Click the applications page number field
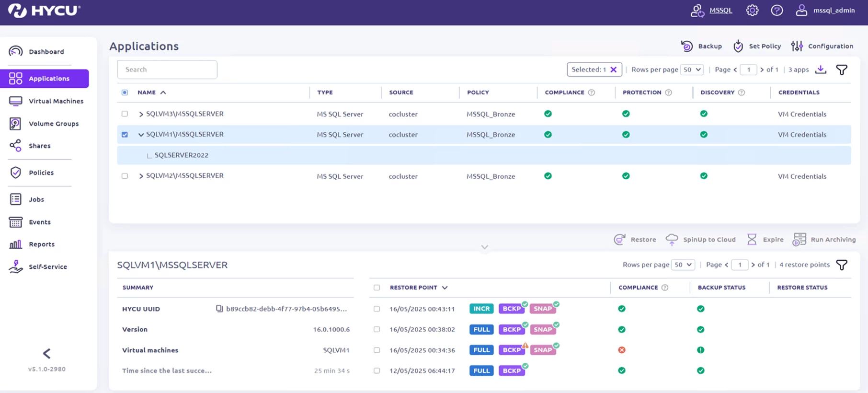Image resolution: width=868 pixels, height=393 pixels. pyautogui.click(x=748, y=69)
